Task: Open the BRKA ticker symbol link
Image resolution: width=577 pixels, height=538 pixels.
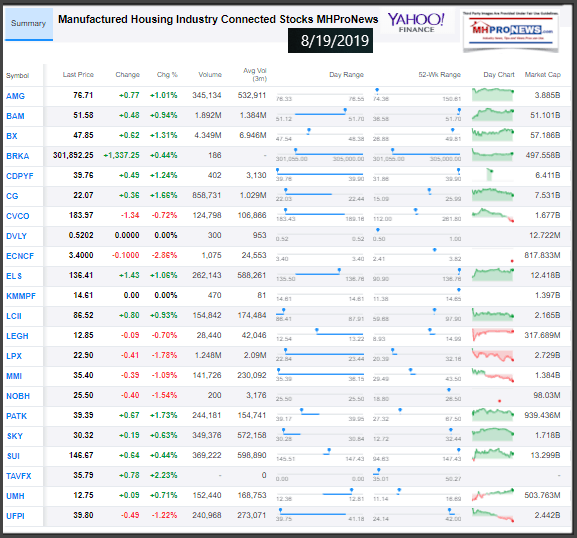Action: 18,156
